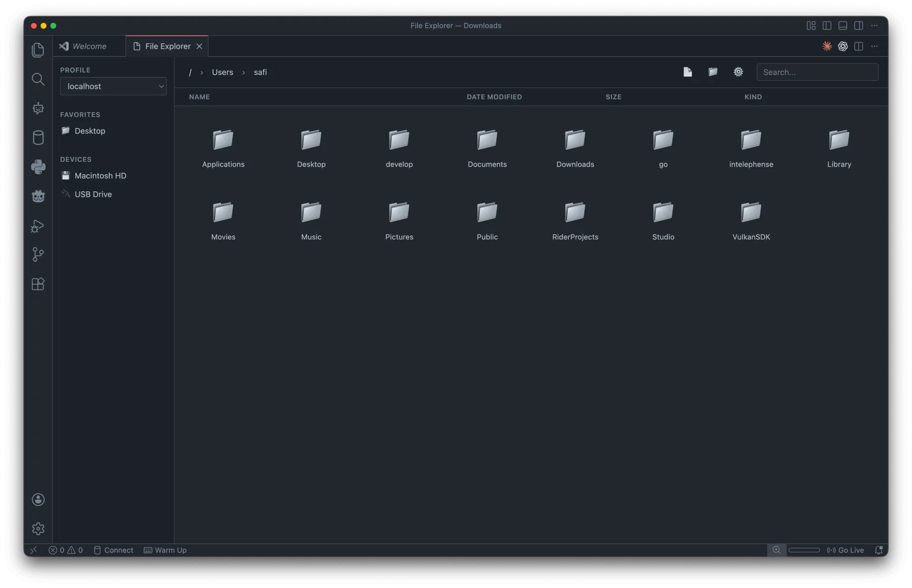Toggle primary side bar in title bar
Viewport: 912px width, 588px height.
pyautogui.click(x=827, y=26)
